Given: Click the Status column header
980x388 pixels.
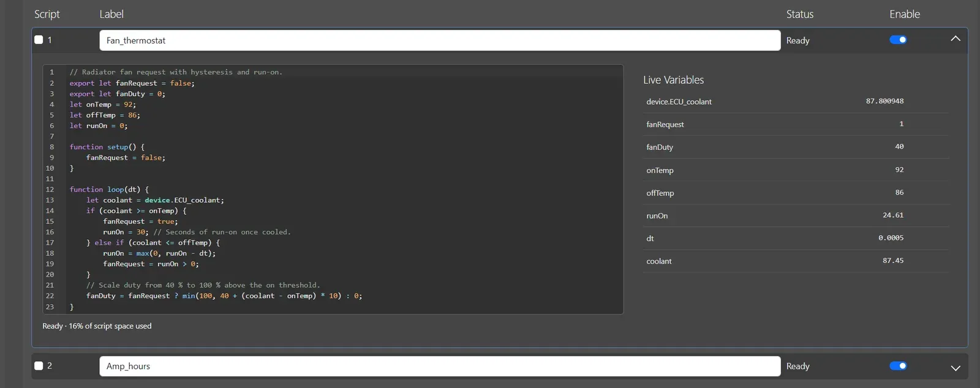Looking at the screenshot, I should tap(800, 14).
